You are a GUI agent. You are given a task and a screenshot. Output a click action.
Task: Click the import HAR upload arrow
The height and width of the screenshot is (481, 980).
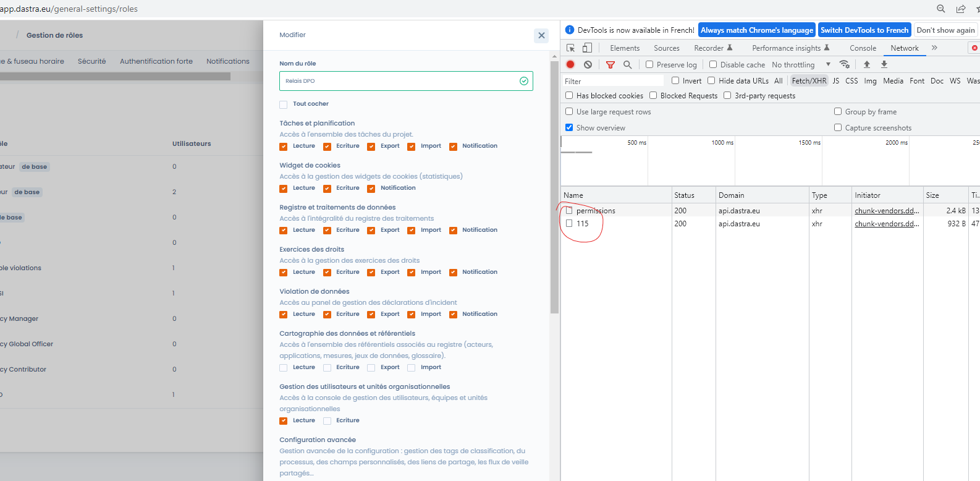tap(866, 64)
